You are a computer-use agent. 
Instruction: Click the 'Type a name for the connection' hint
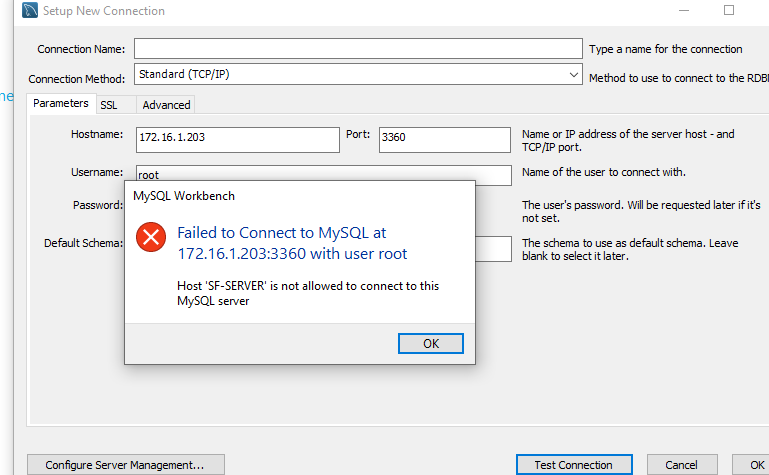coord(666,49)
